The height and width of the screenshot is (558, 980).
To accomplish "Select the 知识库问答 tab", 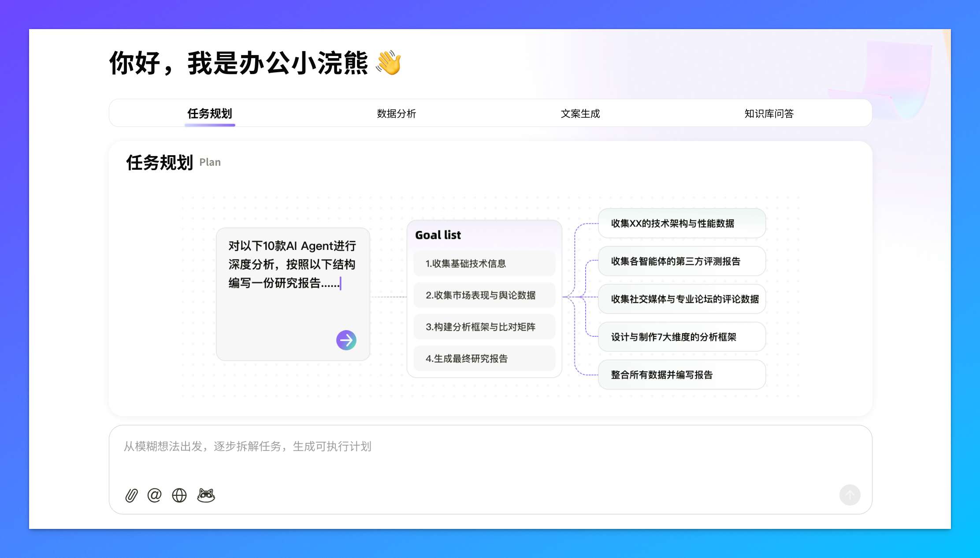I will point(768,114).
